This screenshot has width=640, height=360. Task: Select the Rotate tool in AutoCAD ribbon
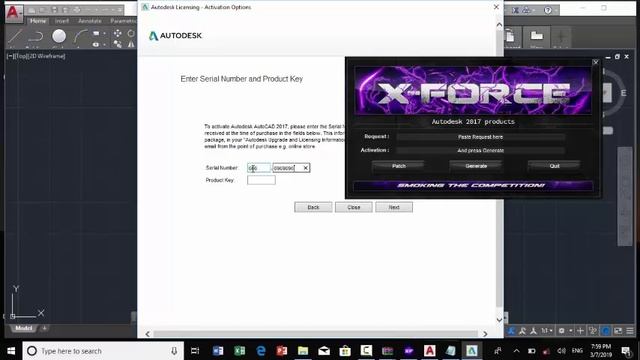131,33
